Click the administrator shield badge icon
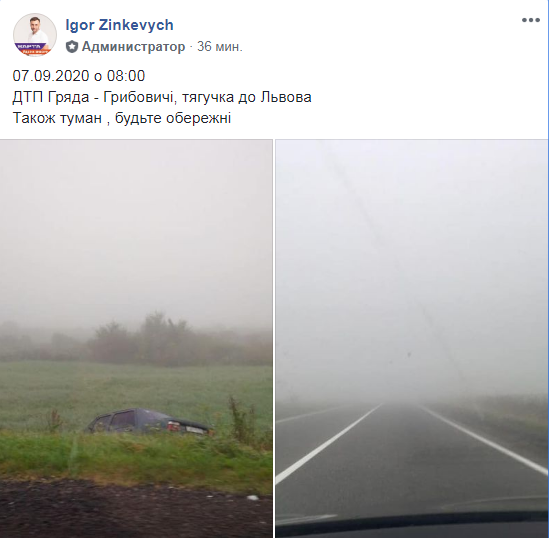 (72, 47)
